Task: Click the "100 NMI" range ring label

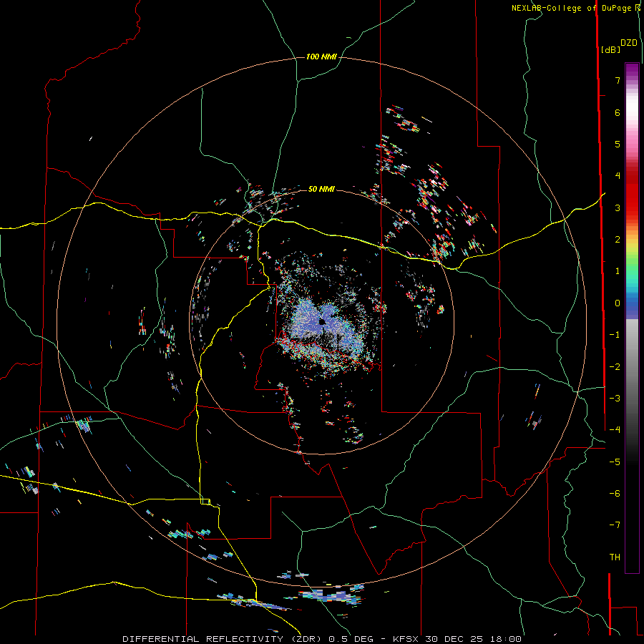Action: (321, 57)
